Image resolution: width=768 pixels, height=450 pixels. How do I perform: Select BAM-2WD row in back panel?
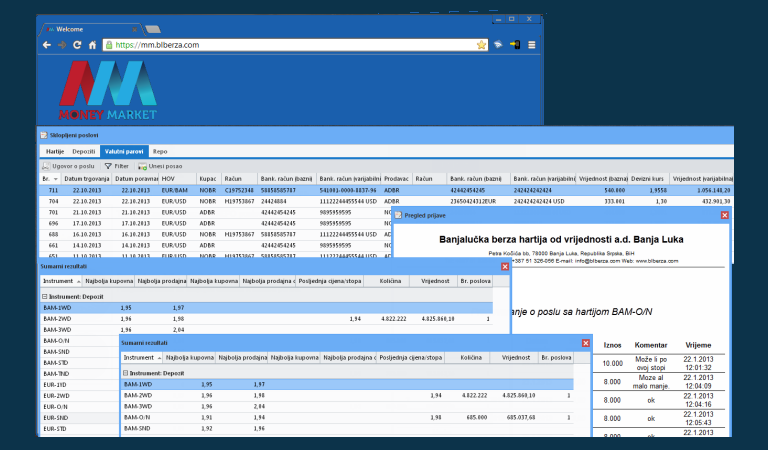[x=266, y=319]
